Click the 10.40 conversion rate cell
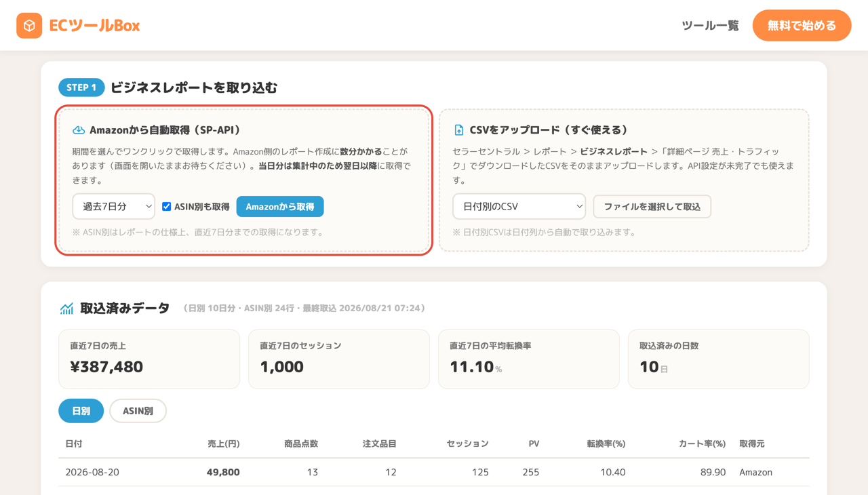868x495 pixels. pos(613,472)
